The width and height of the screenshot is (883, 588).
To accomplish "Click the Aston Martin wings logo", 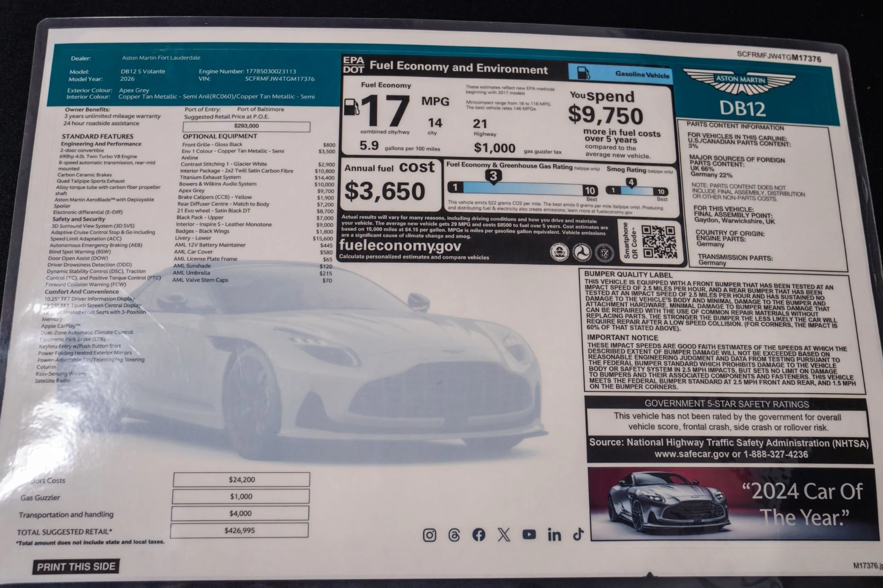I will pyautogui.click(x=740, y=82).
